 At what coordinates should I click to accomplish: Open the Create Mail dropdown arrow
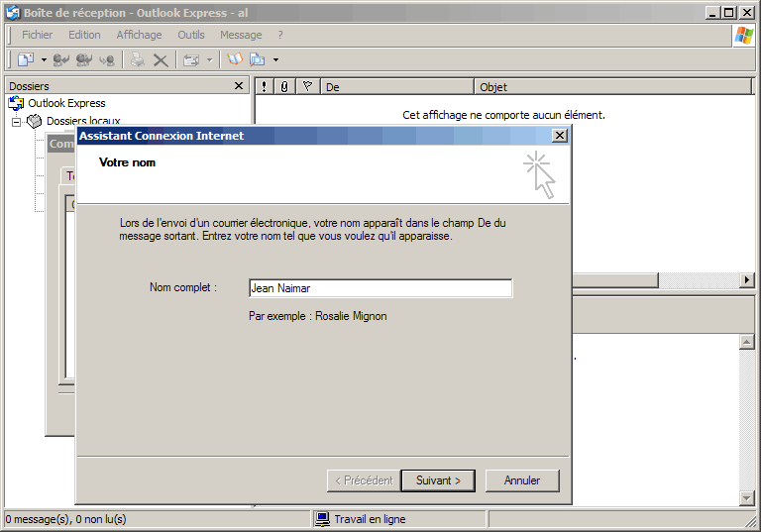(x=44, y=60)
